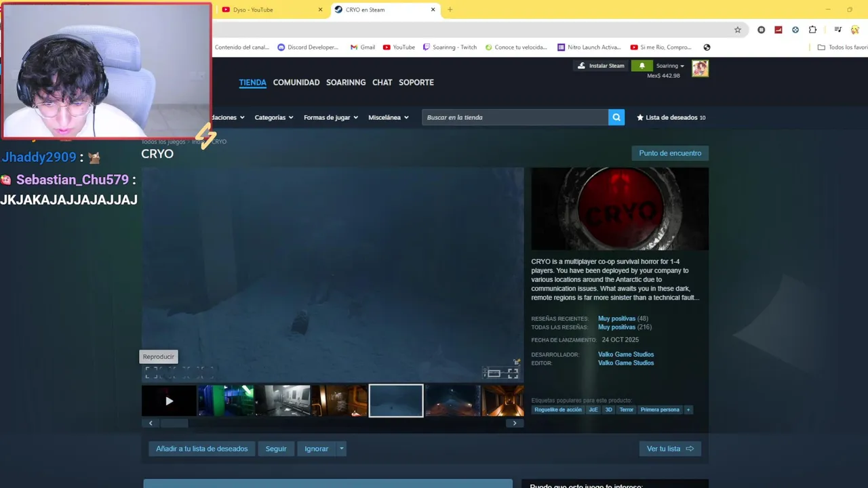Click the Ver tu lista button

point(670,449)
